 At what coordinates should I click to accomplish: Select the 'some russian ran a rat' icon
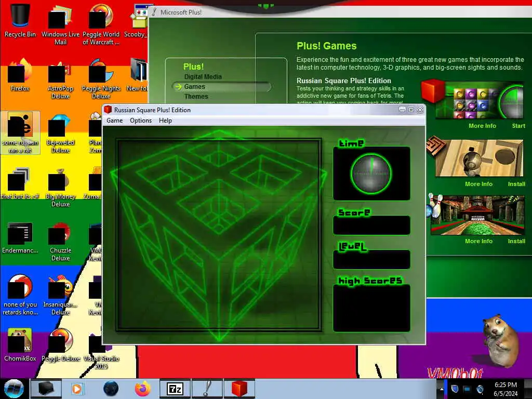point(20,132)
